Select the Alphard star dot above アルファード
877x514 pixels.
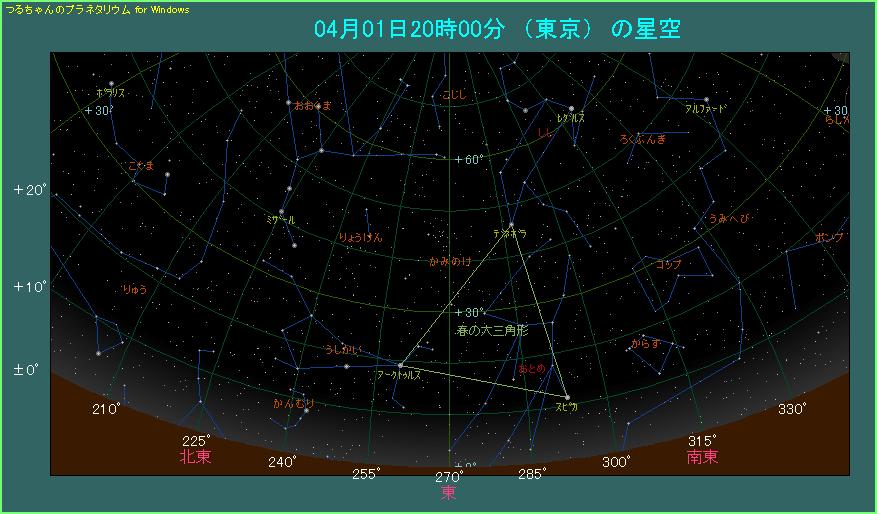(x=706, y=100)
